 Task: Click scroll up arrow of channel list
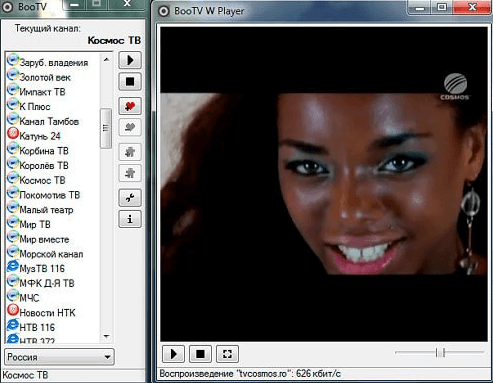click(106, 60)
